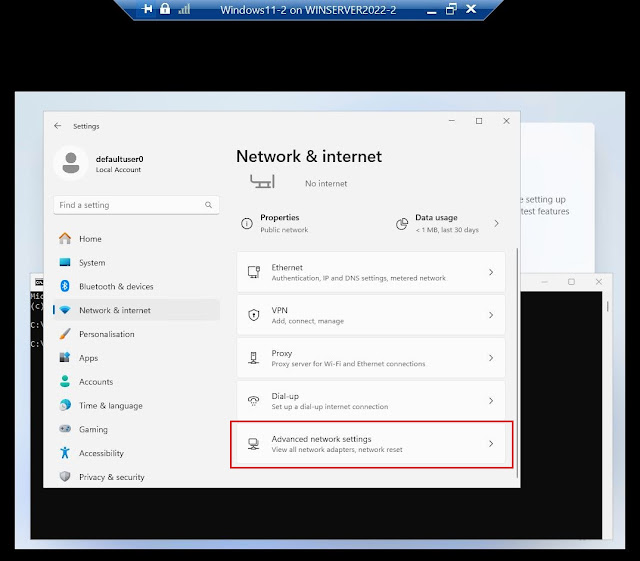Maximize the Command Prompt window
640x561 pixels.
coord(571,282)
